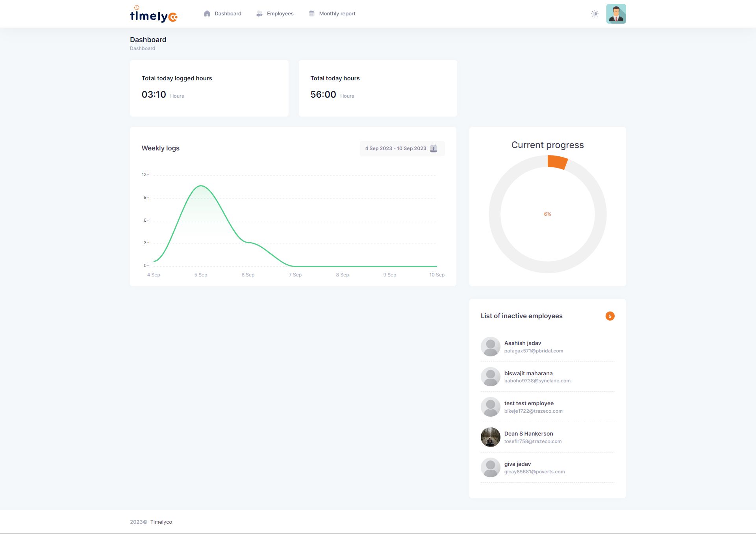Click the Timelyco logo
Image resolution: width=756 pixels, height=534 pixels.
tap(154, 14)
